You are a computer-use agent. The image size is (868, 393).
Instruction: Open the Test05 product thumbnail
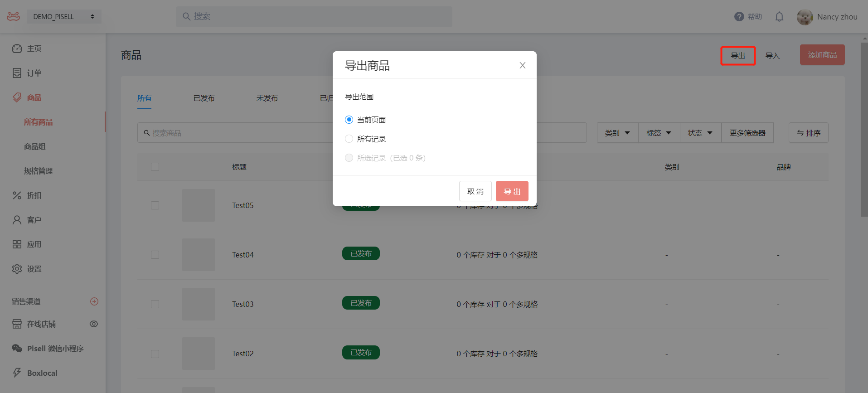[x=199, y=205]
